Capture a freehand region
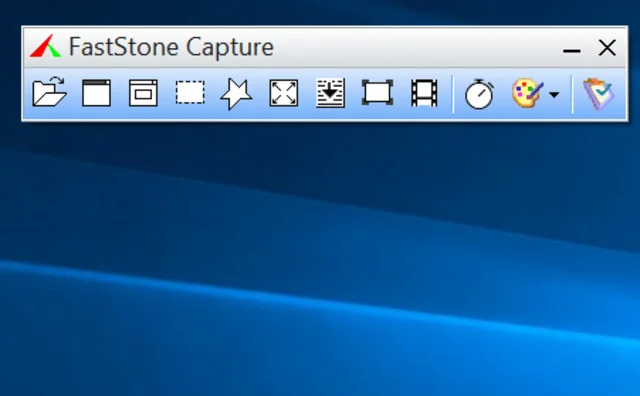Image resolution: width=640 pixels, height=396 pixels. click(236, 94)
